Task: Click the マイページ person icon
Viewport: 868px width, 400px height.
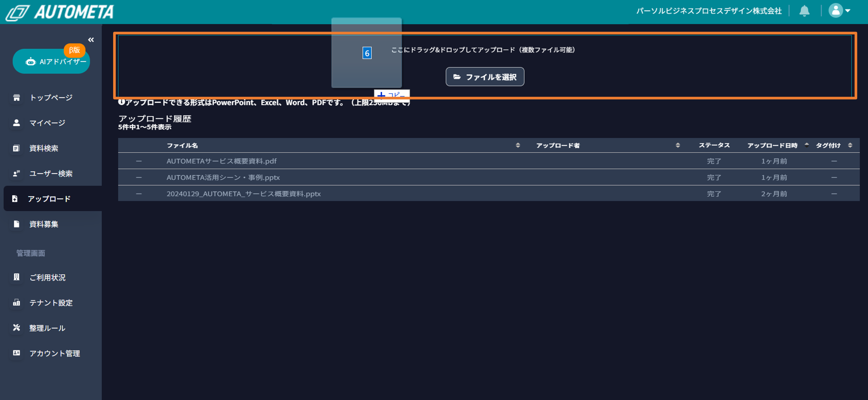Action: pos(17,123)
